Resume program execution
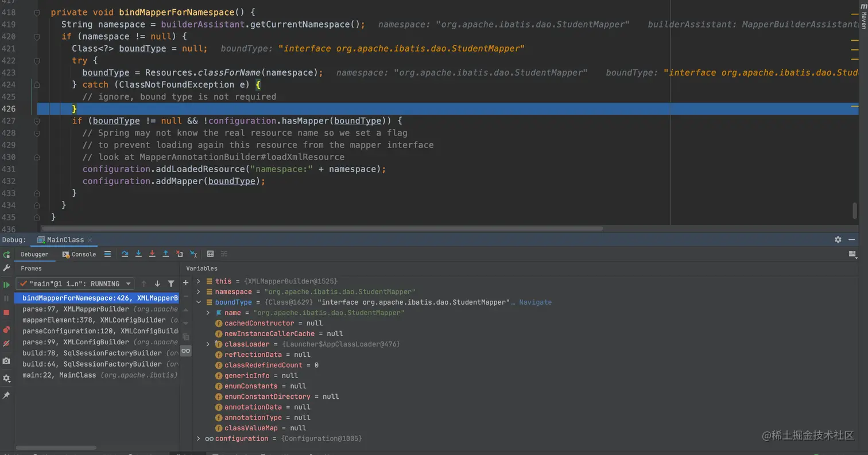This screenshot has width=868, height=455. coord(6,285)
